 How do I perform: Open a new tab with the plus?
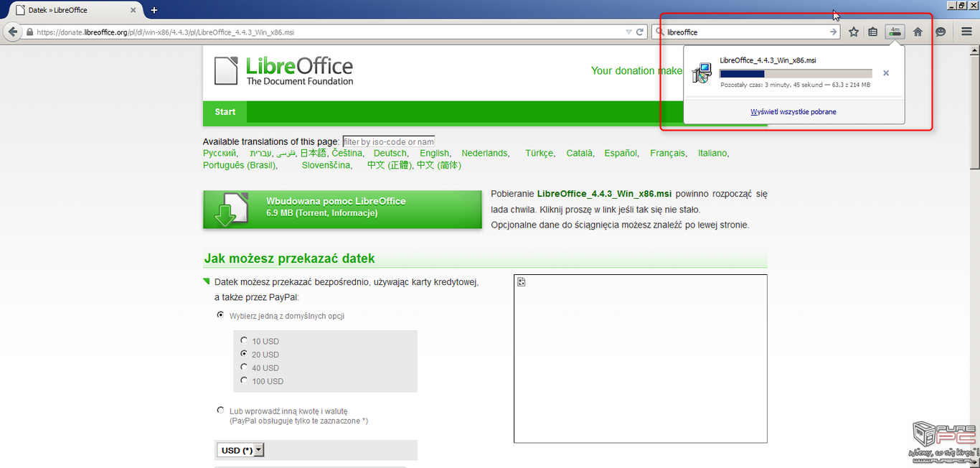point(154,10)
